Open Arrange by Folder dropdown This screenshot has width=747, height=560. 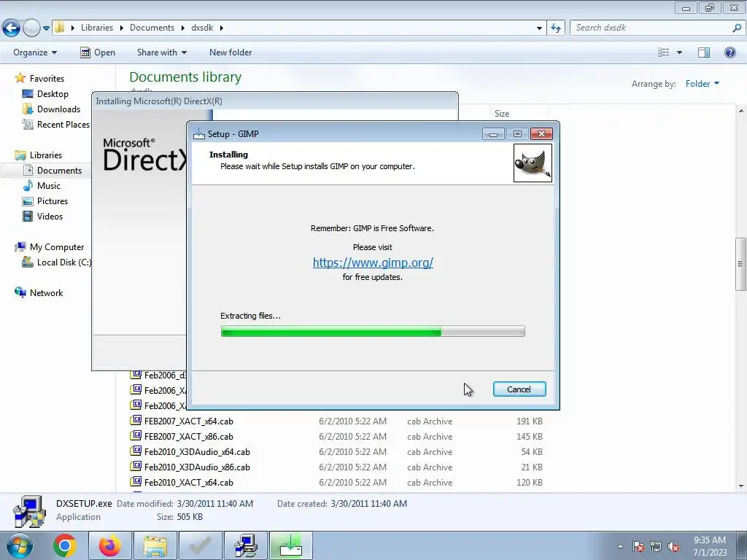click(x=703, y=83)
